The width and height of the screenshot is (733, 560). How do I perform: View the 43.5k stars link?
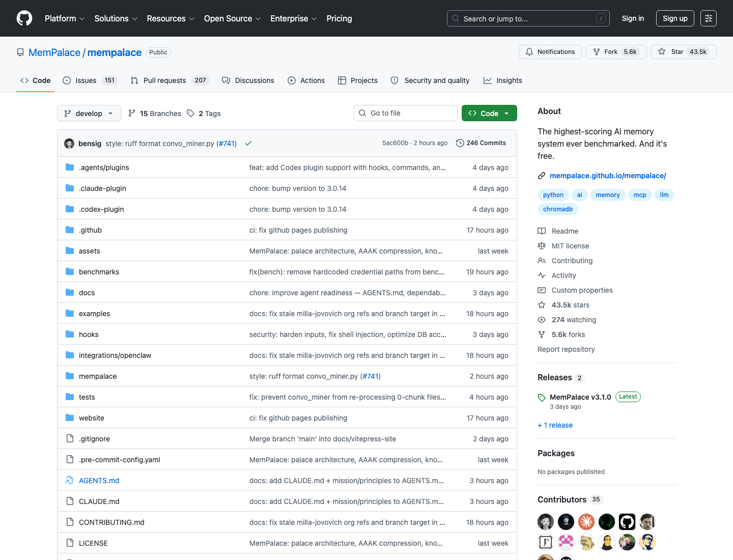(x=571, y=305)
